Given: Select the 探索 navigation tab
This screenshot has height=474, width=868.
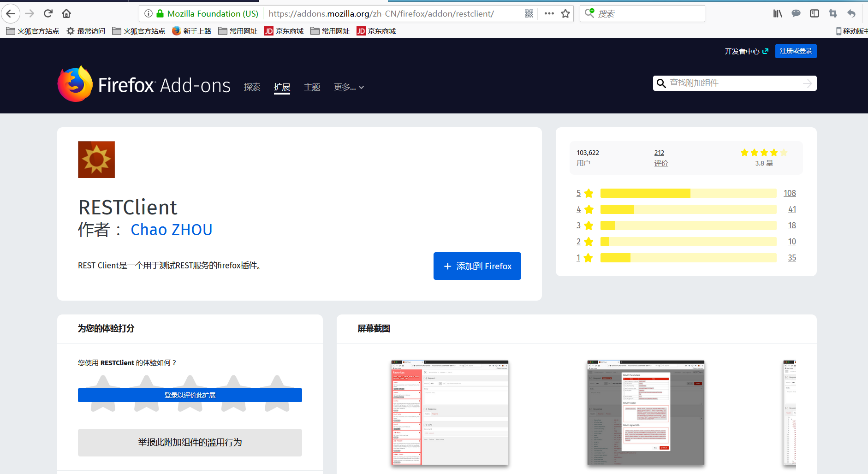Looking at the screenshot, I should (x=252, y=87).
